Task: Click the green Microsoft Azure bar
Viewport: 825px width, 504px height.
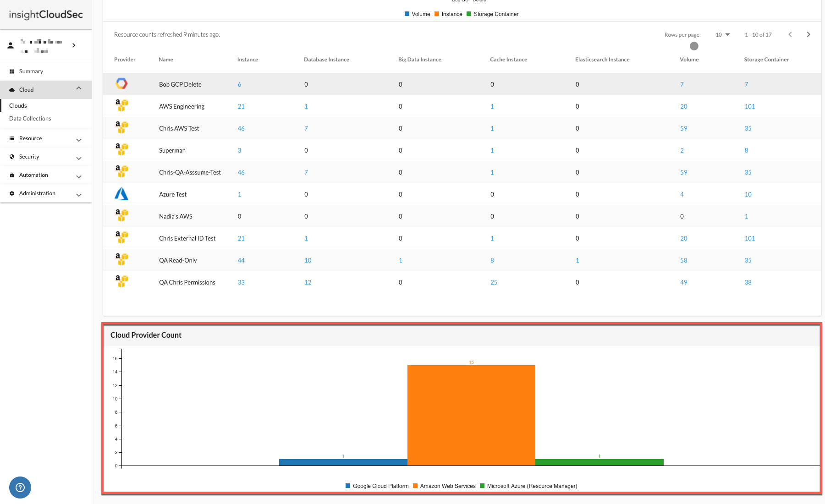Action: [599, 462]
